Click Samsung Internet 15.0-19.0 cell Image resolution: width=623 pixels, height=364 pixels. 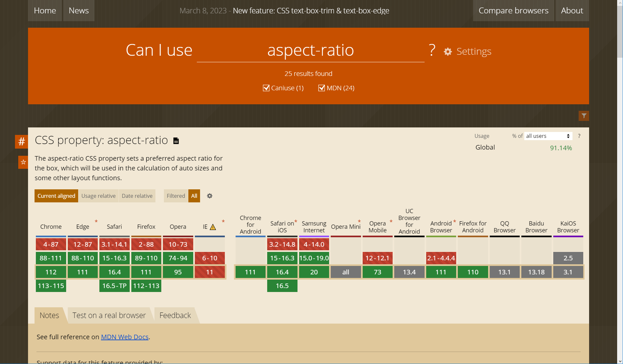click(314, 258)
